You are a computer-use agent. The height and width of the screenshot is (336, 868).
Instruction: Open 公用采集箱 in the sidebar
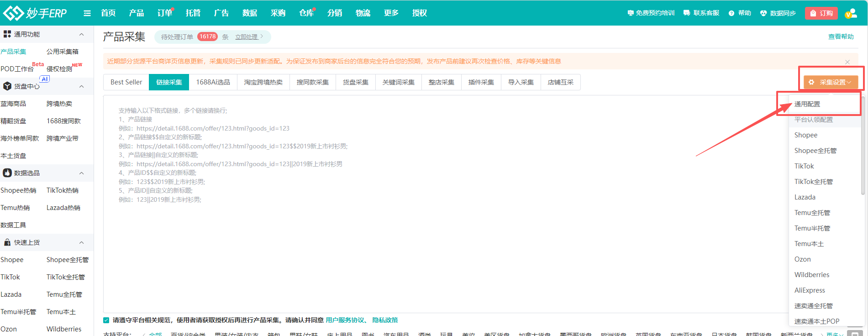(x=63, y=52)
